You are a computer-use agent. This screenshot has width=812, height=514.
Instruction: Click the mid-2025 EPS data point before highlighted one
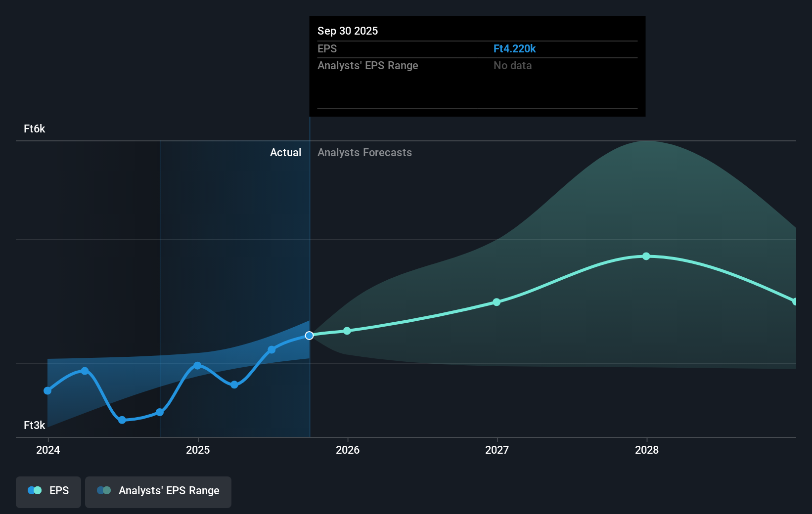[x=271, y=350]
